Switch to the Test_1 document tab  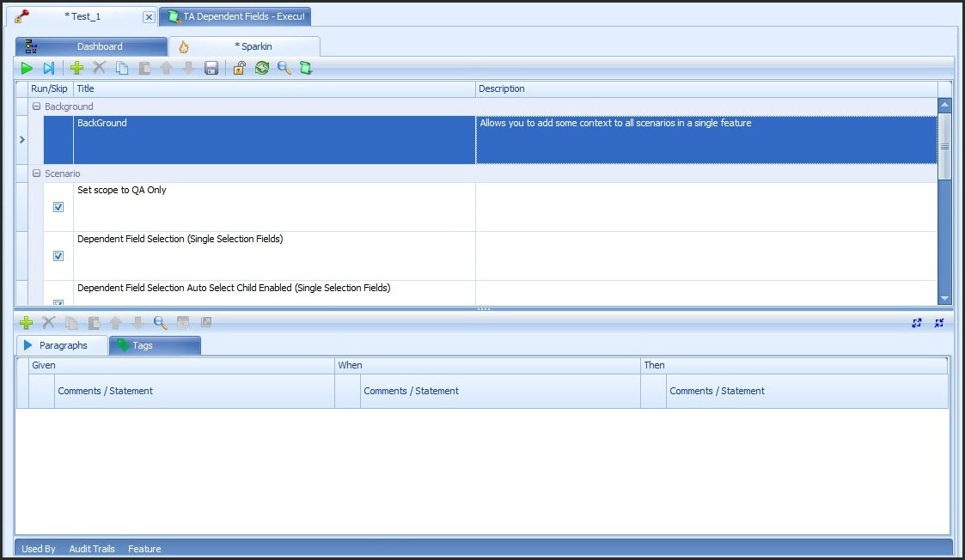click(82, 16)
